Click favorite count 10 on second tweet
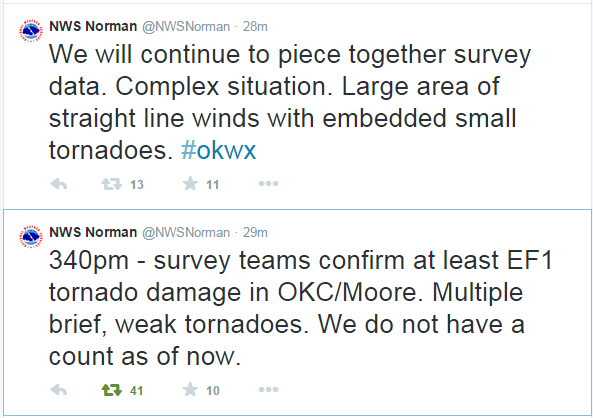 [213, 390]
